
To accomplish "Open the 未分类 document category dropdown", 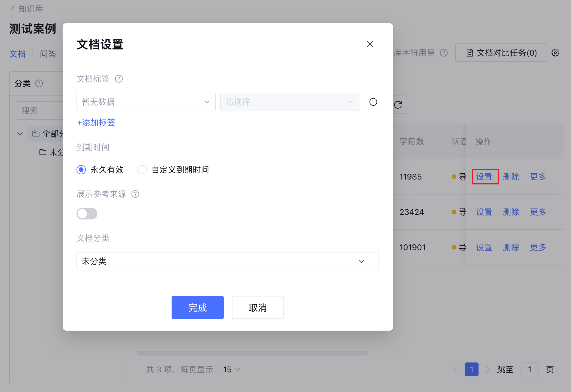I will [228, 261].
